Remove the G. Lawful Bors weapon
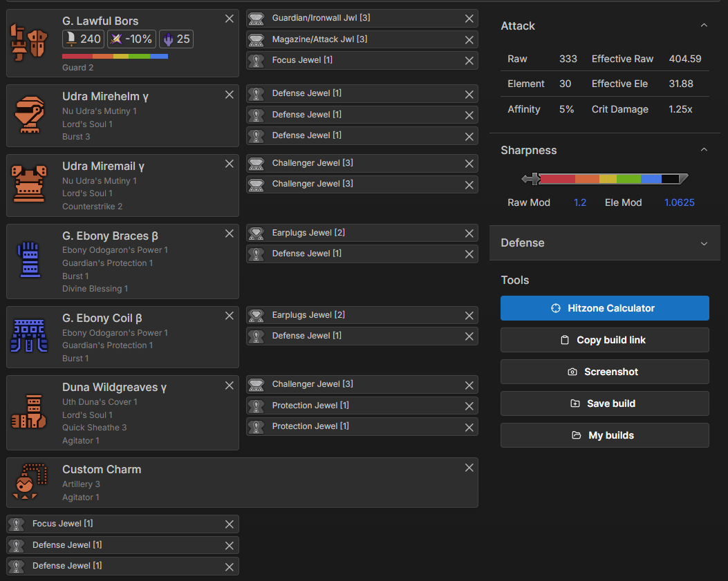 (230, 19)
